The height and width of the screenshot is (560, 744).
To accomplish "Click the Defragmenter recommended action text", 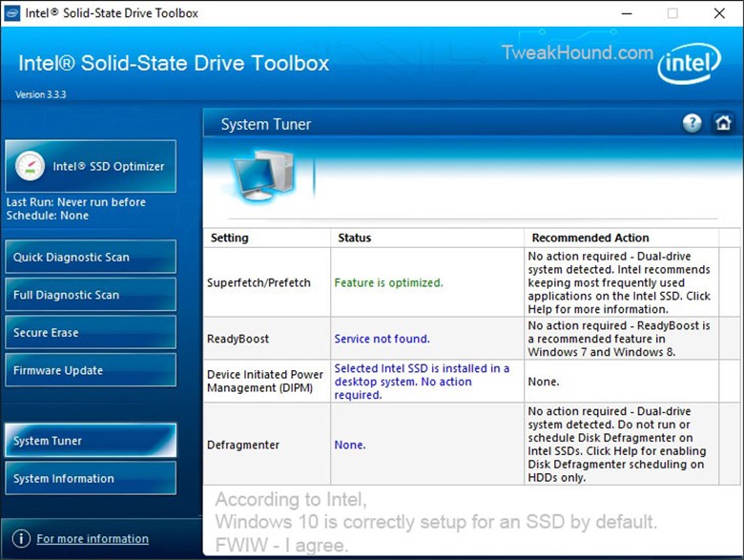I will (617, 445).
